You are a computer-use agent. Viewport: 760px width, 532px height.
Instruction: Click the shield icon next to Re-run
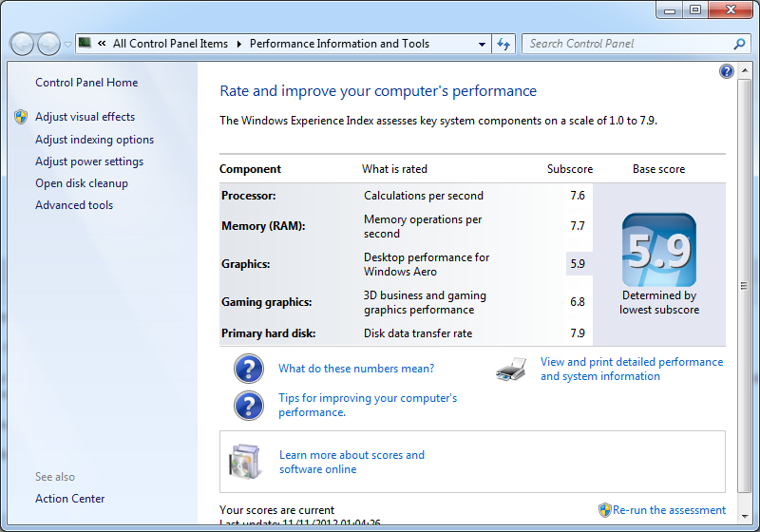point(604,510)
